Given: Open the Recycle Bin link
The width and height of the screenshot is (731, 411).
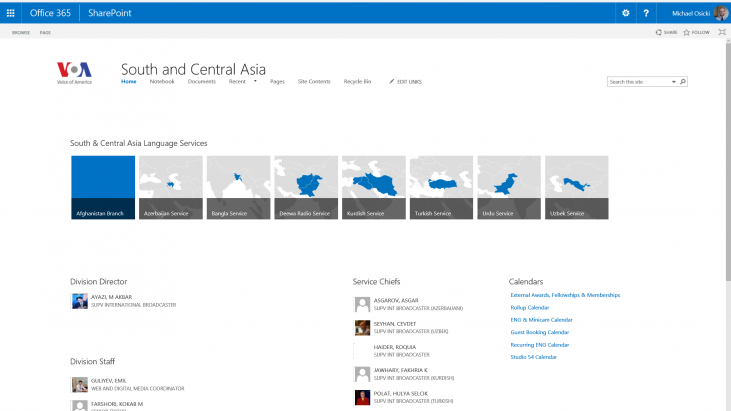Looking at the screenshot, I should coord(357,82).
